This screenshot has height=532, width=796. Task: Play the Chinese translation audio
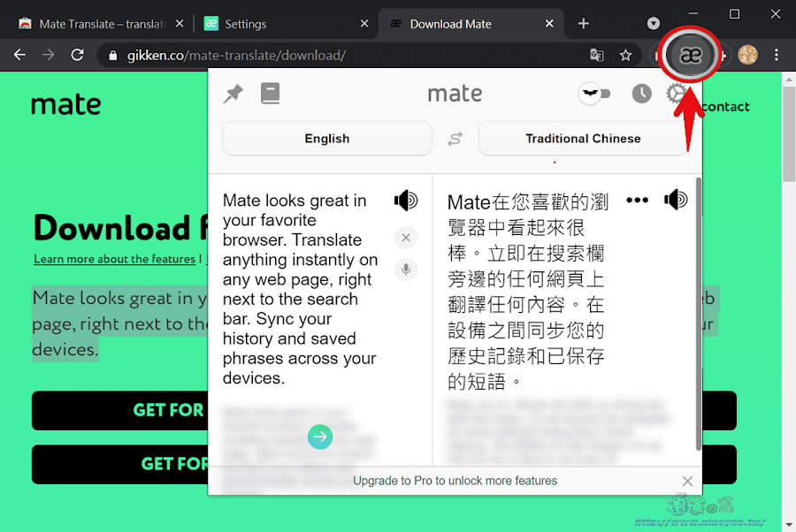click(676, 200)
